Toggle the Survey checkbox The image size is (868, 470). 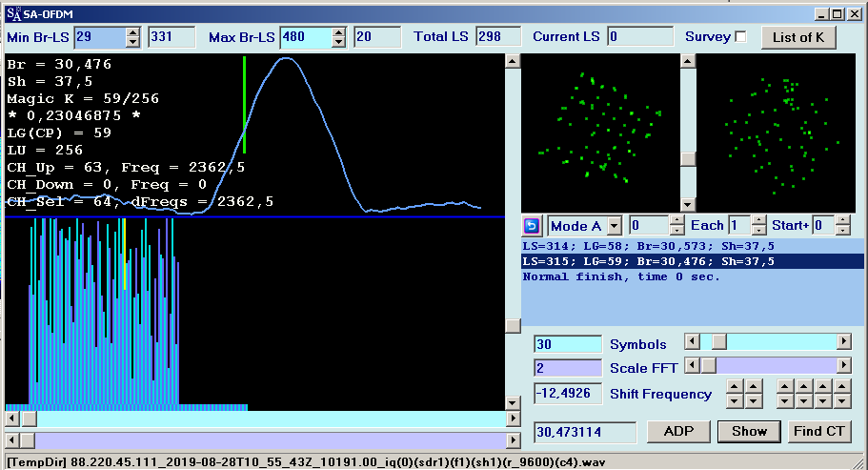(x=740, y=36)
